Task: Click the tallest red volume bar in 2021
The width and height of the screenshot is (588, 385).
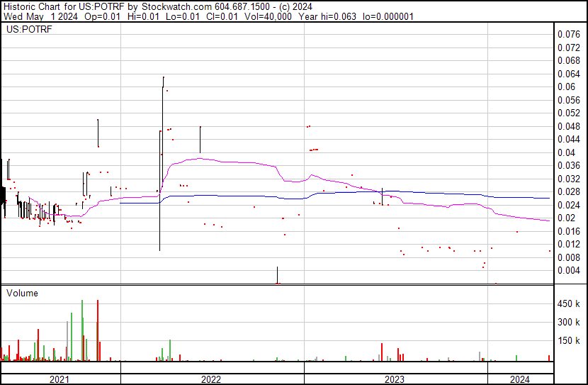Action: point(98,330)
